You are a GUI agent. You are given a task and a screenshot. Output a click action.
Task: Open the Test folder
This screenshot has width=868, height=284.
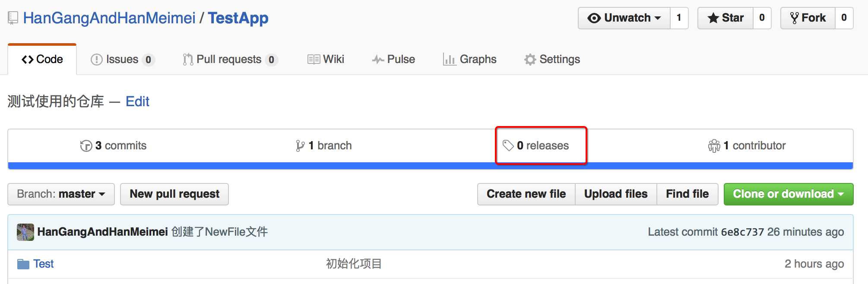point(43,264)
